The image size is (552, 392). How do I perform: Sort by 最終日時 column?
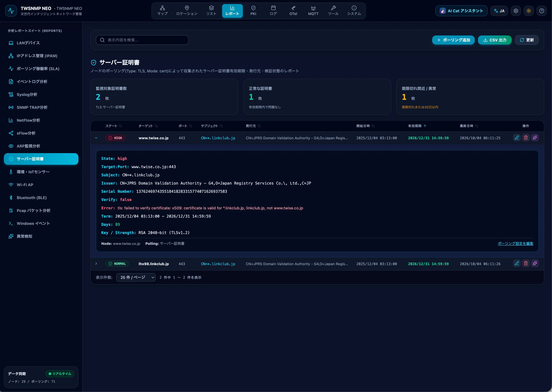(x=469, y=126)
